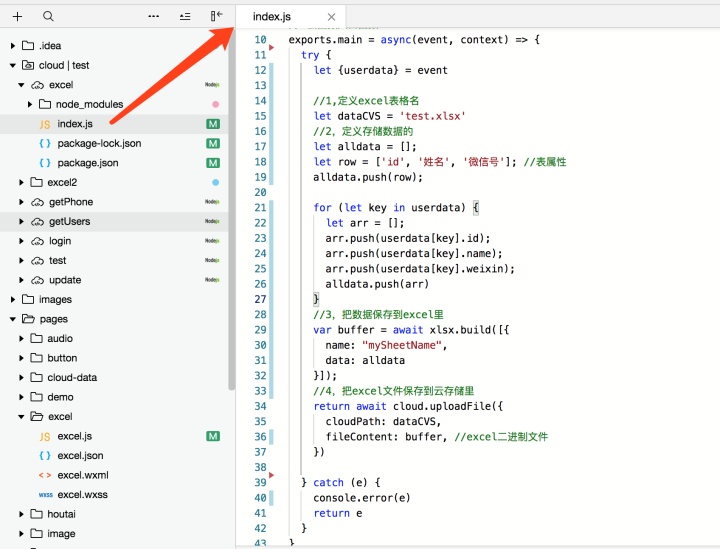720x549 pixels.
Task: Collapse the pages folder
Action: (x=12, y=319)
